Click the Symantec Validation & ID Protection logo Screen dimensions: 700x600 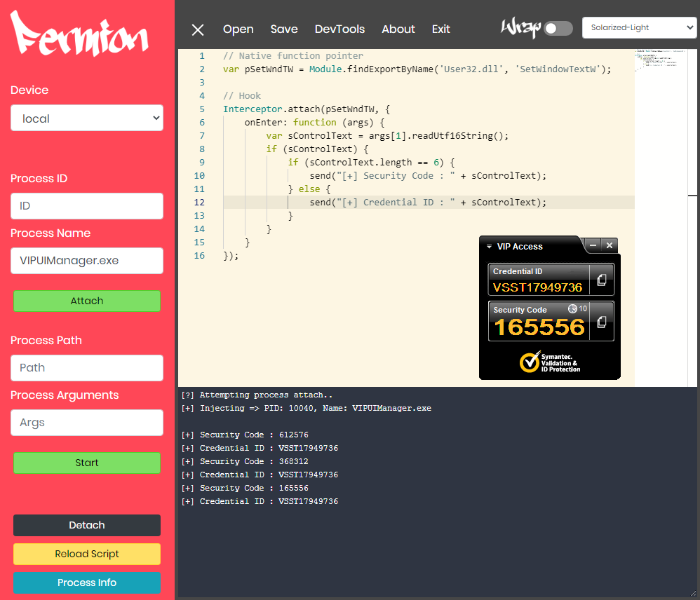tap(550, 362)
